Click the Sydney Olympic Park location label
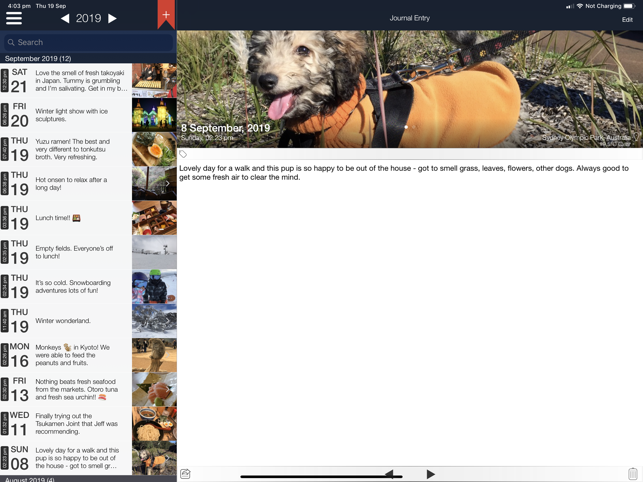The image size is (643, 482). 586,137
